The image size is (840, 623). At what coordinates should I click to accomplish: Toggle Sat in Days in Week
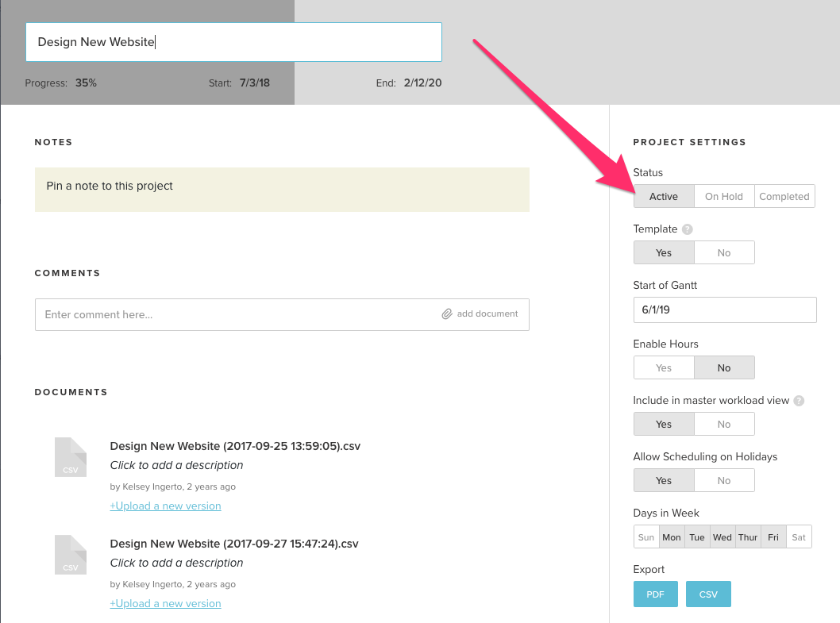pyautogui.click(x=799, y=536)
